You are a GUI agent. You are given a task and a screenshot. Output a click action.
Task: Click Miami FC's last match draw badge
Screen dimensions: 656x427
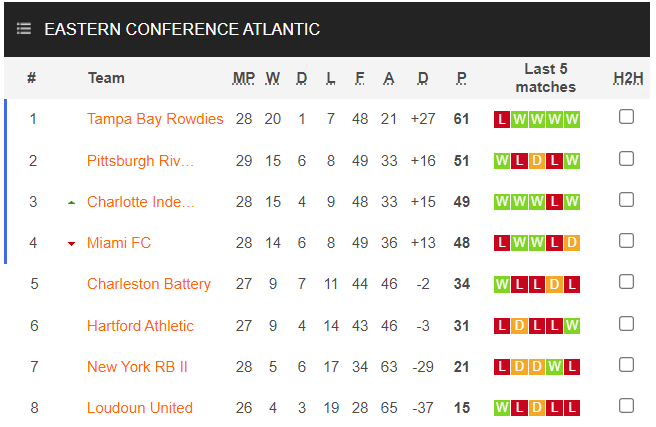click(572, 243)
